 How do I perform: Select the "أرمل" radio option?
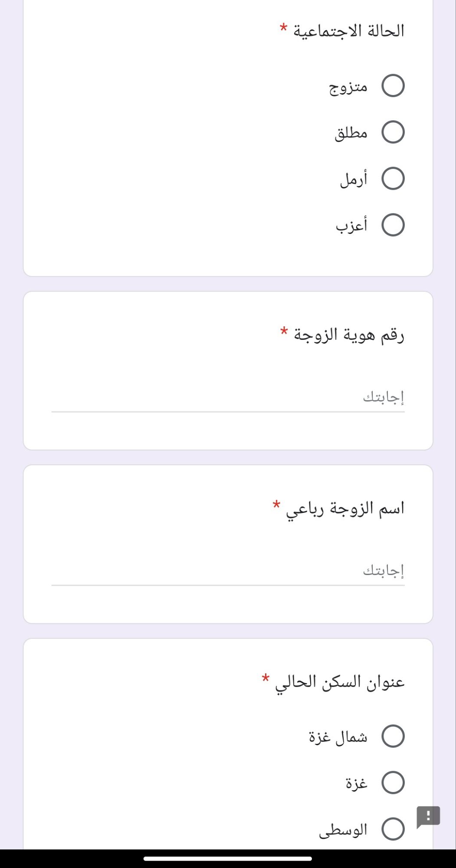pyautogui.click(x=393, y=179)
